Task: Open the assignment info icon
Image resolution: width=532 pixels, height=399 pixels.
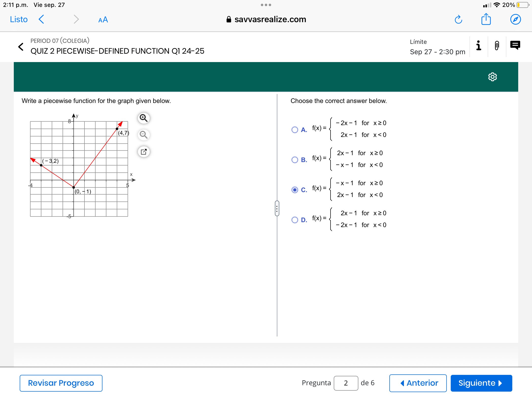Action: (x=479, y=46)
